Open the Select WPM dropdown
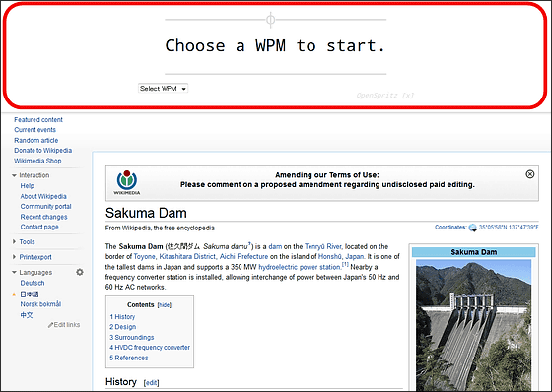Image resolution: width=552 pixels, height=392 pixels. [163, 89]
